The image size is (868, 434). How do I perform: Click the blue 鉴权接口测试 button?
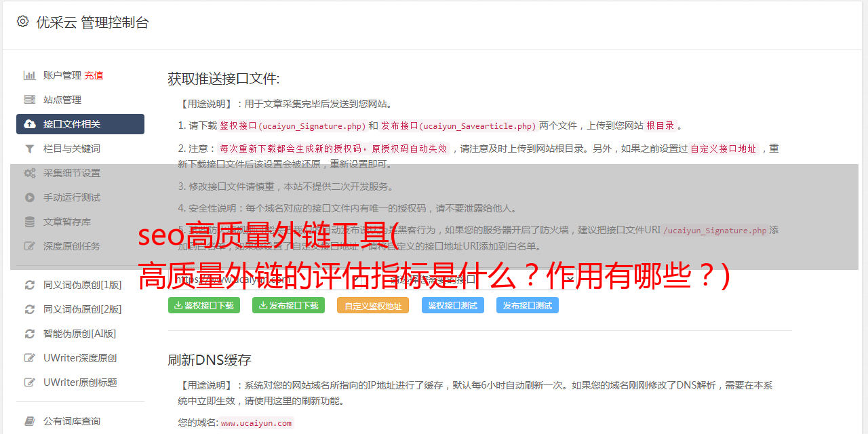[x=453, y=305]
